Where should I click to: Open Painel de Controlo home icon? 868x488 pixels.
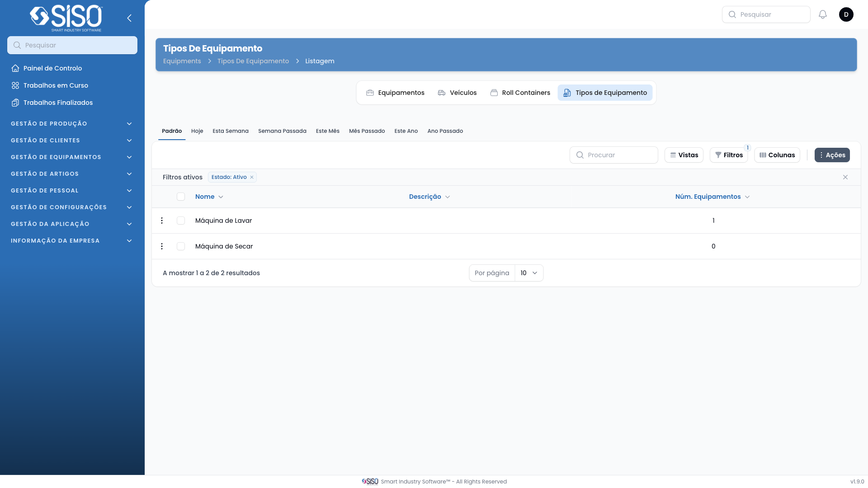pos(15,68)
